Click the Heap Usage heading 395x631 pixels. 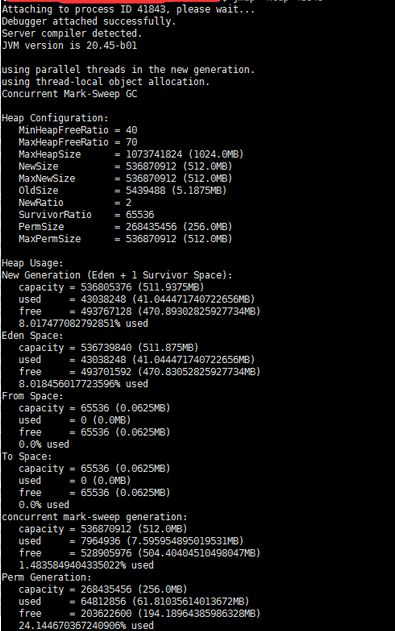32,263
